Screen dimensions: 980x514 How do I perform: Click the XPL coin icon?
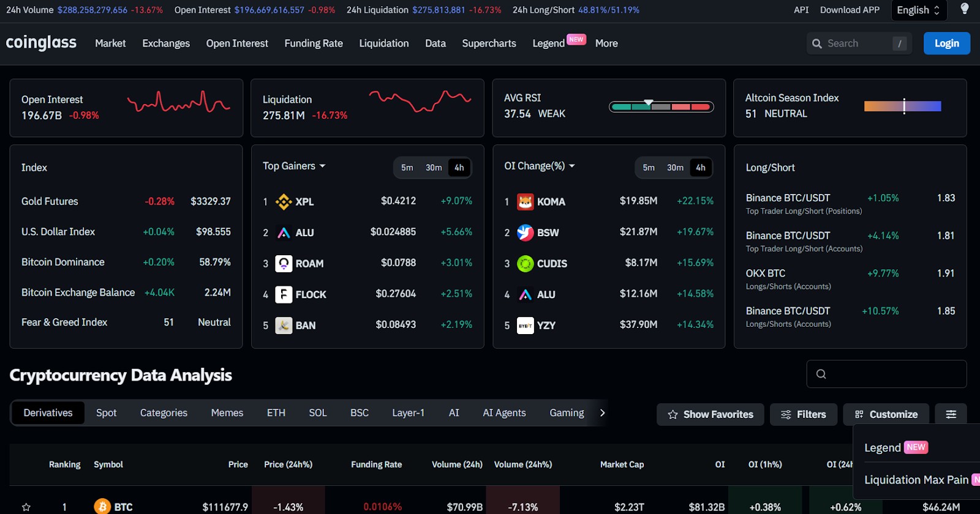tap(284, 201)
